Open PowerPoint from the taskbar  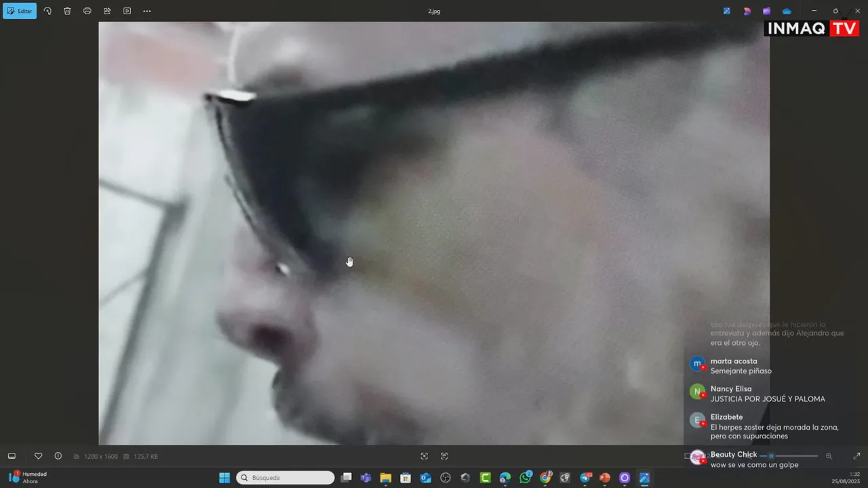[605, 478]
